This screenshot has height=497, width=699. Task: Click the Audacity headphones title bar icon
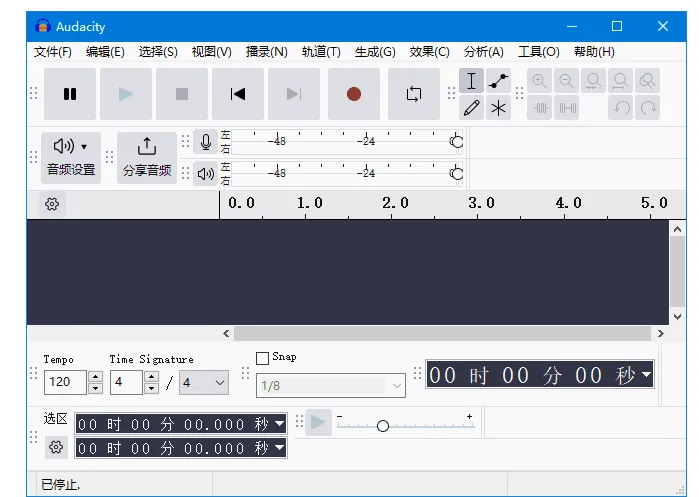(43, 26)
